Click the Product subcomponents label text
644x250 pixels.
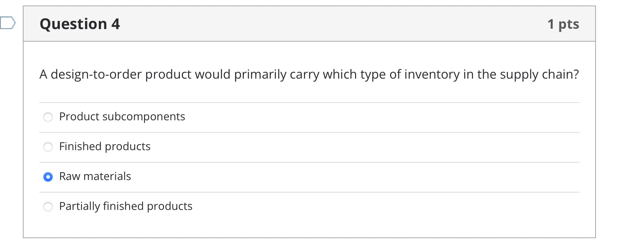[x=122, y=117]
